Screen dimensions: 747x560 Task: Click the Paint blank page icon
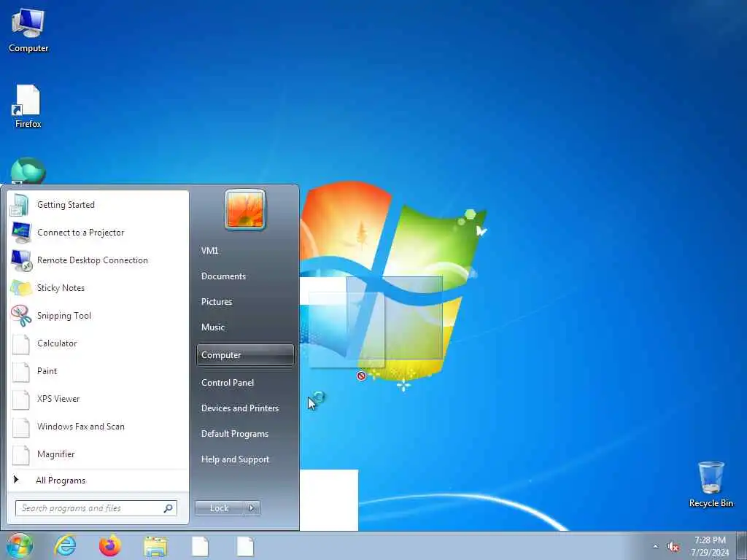(x=20, y=371)
